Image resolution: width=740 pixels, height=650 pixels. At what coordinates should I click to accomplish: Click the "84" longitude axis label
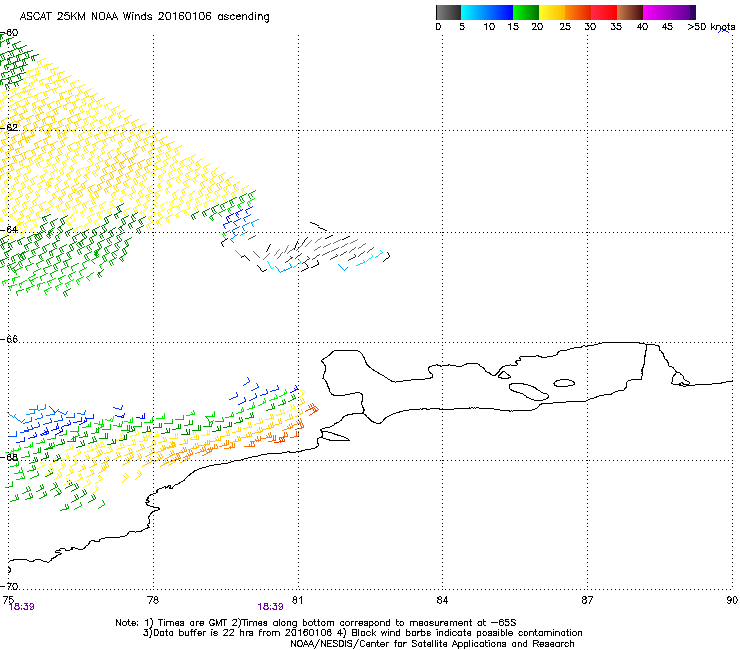pyautogui.click(x=442, y=600)
